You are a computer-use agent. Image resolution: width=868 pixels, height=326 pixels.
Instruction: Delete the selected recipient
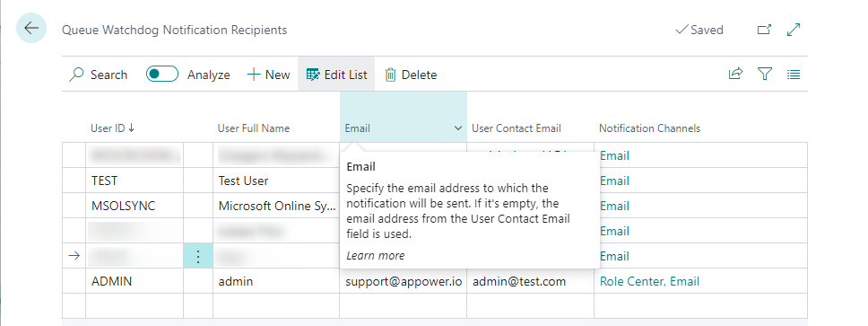[411, 75]
